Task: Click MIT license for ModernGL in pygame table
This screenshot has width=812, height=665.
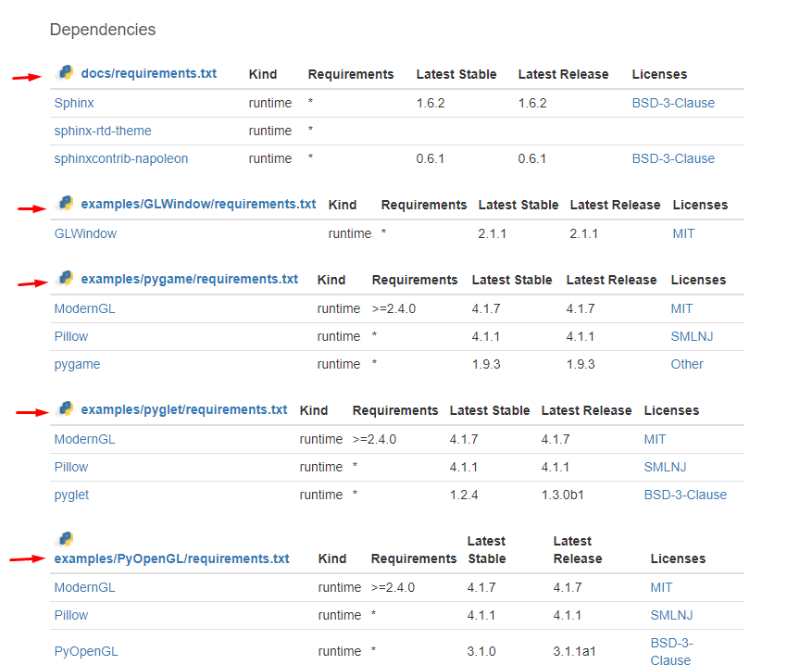Action: (681, 308)
